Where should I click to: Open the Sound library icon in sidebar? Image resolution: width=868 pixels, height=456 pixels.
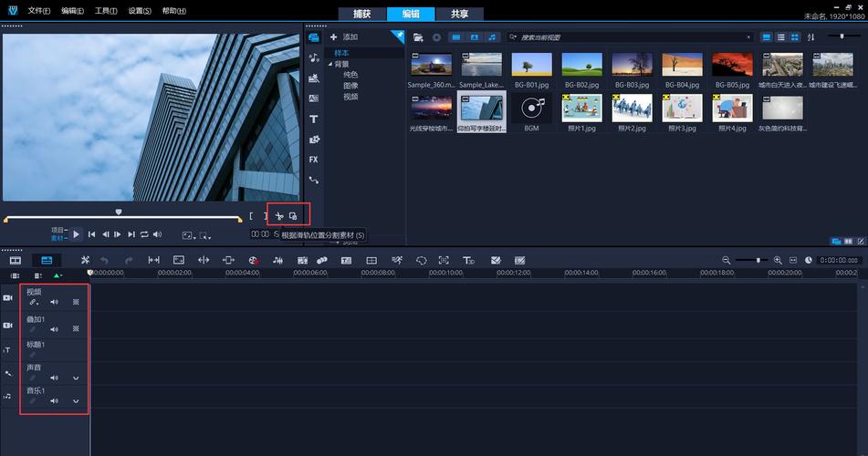314,57
